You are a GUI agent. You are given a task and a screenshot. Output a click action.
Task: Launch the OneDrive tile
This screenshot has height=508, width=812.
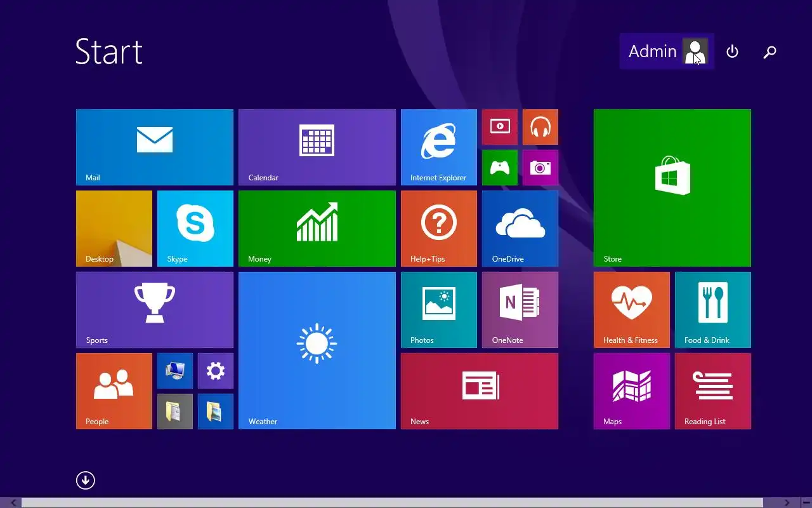pyautogui.click(x=520, y=229)
